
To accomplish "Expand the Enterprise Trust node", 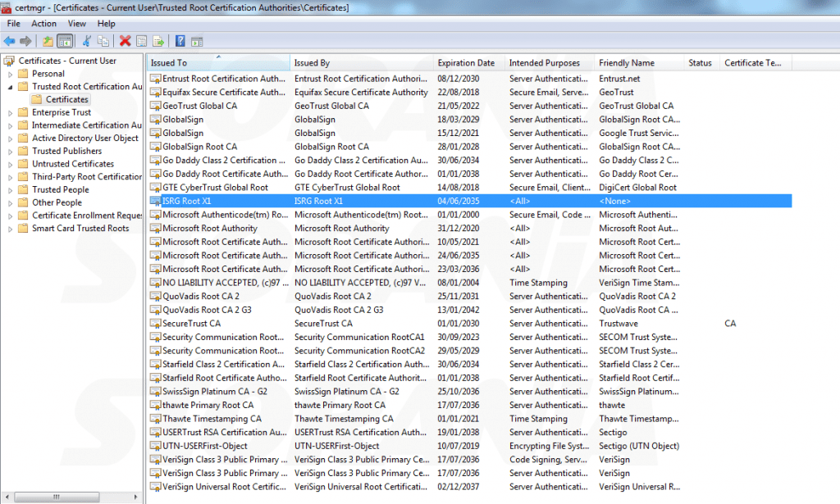I will tap(10, 113).
